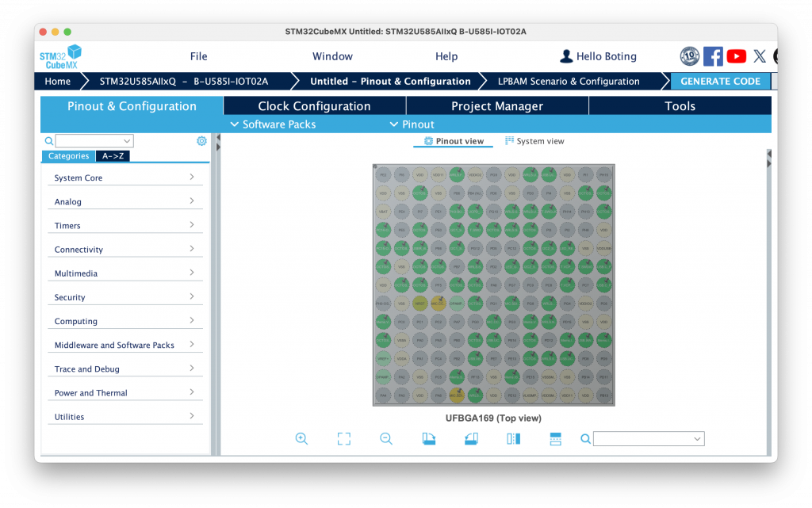This screenshot has width=812, height=508.
Task: Select the VBAT pin on the chip
Action: pyautogui.click(x=383, y=212)
